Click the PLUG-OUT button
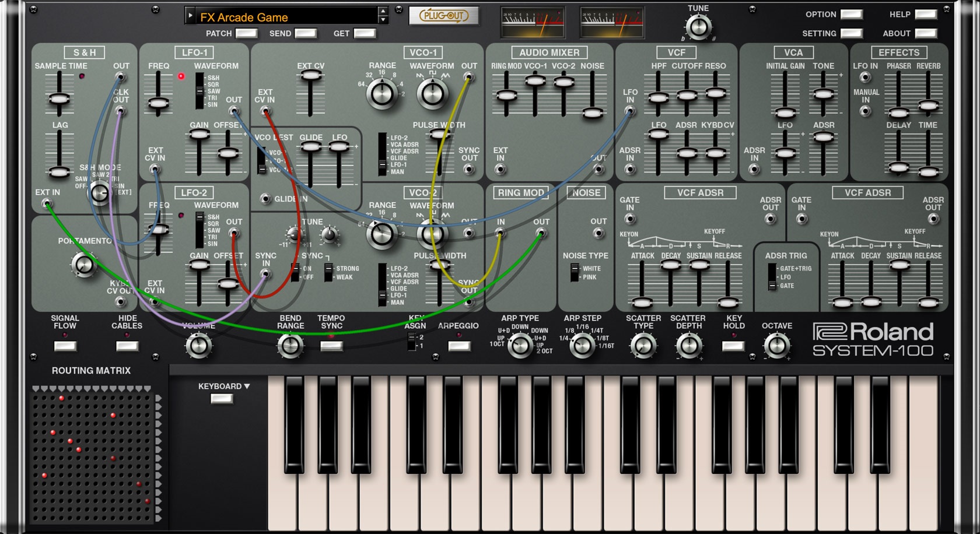This screenshot has height=534, width=980. [443, 15]
